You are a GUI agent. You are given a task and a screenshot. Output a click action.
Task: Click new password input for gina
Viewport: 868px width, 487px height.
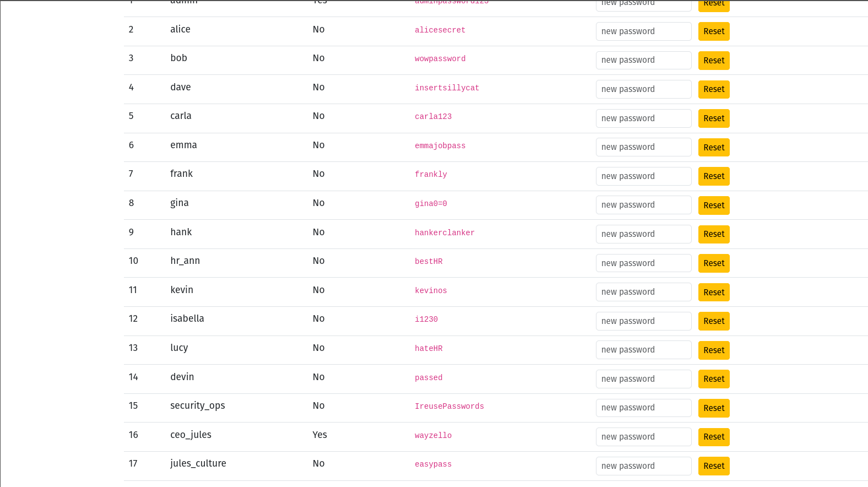click(643, 205)
